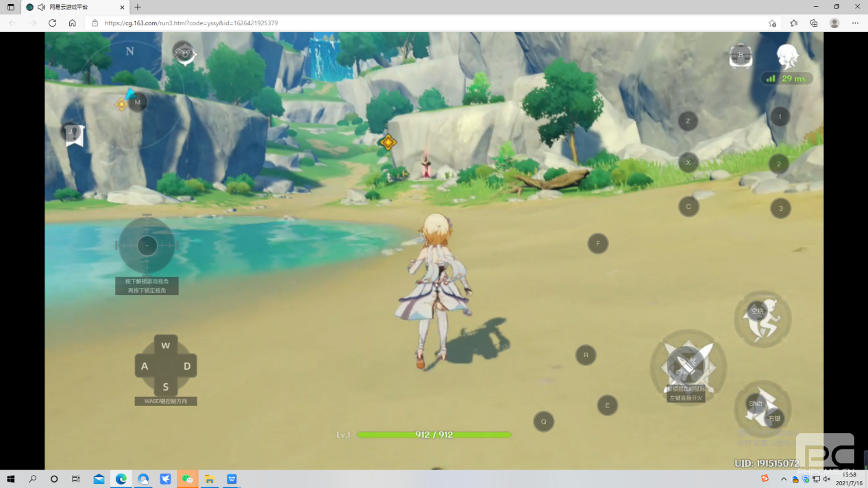Open the character profile head icon
This screenshot has height=488, width=868.
point(788,57)
